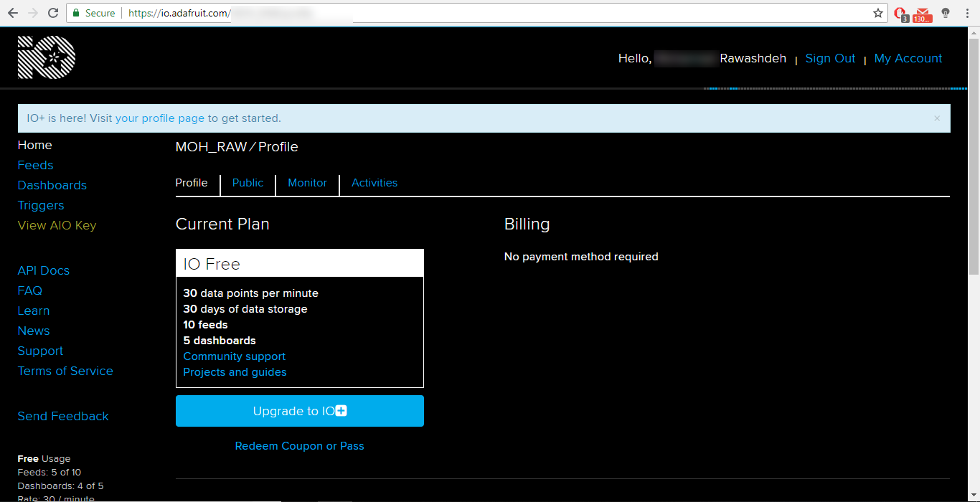This screenshot has width=980, height=502.
Task: Click the browser forward arrow
Action: point(33,13)
